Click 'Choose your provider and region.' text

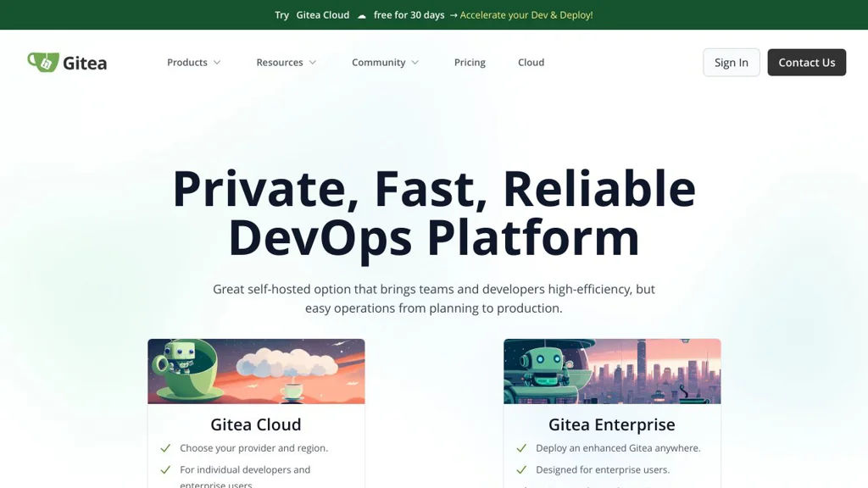pos(254,448)
